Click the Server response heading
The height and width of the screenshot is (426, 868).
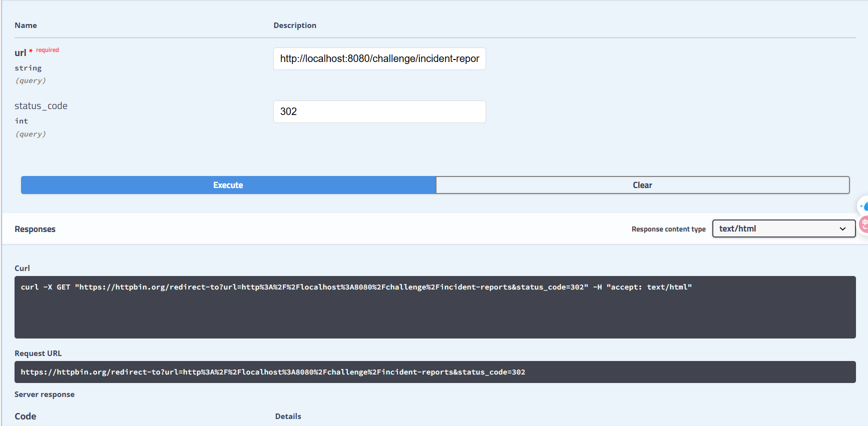point(44,394)
